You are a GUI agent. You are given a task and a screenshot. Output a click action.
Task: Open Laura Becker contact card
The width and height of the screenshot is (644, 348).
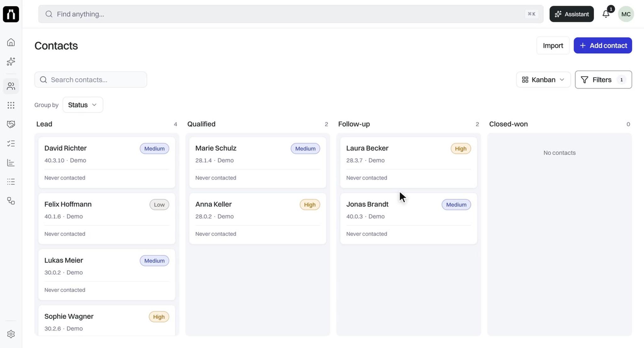[x=408, y=162]
